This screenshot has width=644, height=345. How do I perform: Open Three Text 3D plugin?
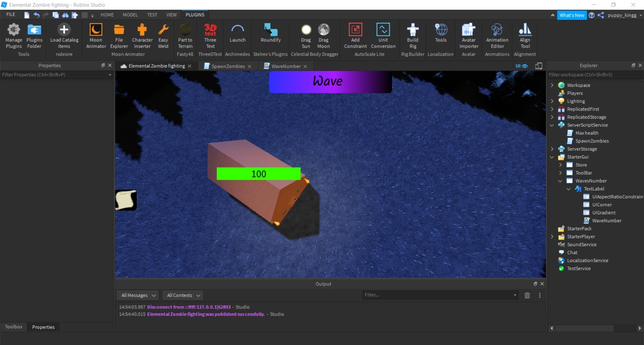pyautogui.click(x=210, y=36)
